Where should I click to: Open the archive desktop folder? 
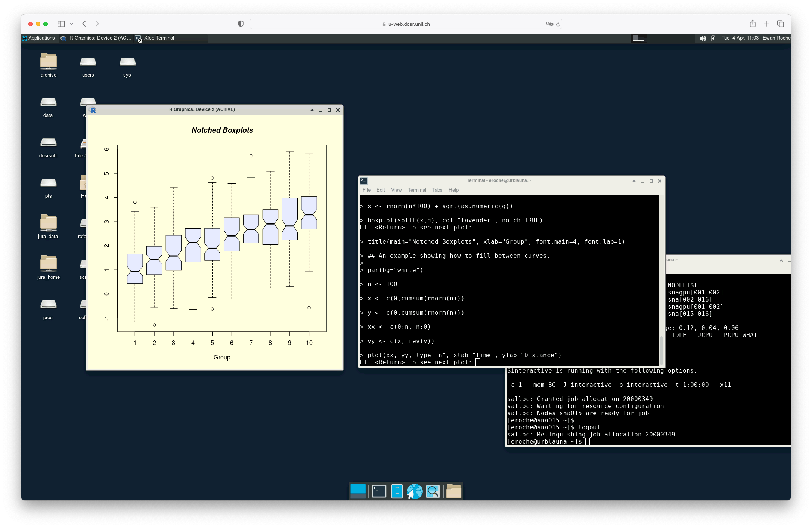pos(48,62)
